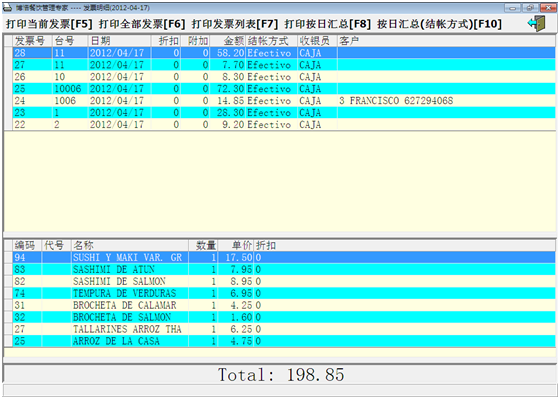Select the SUSHI Y MAKI VAR. GR item

(x=284, y=258)
